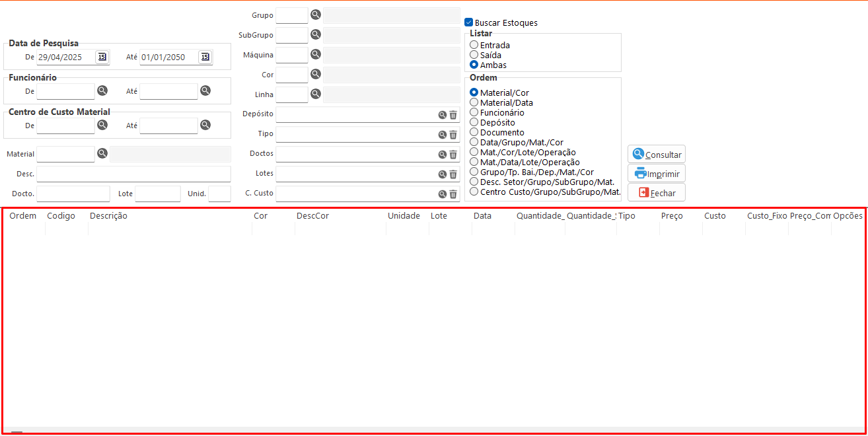Image resolution: width=868 pixels, height=436 pixels.
Task: Click the Máquina lookup magnifier icon
Action: (x=316, y=54)
